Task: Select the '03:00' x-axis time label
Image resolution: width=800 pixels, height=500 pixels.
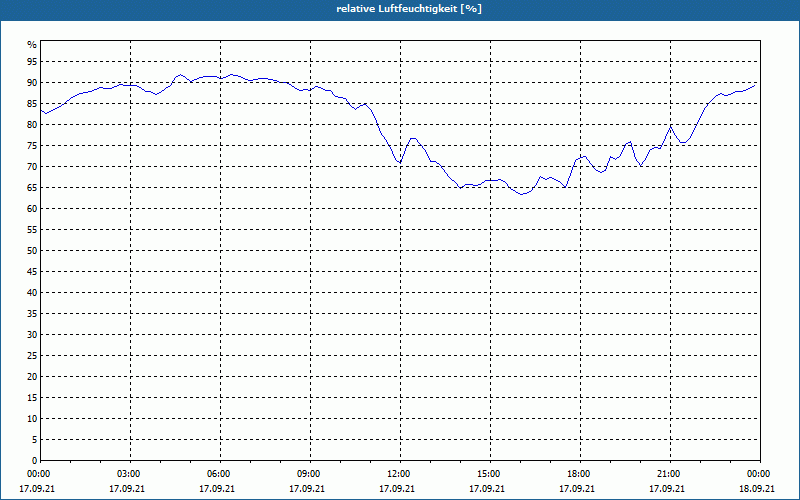Action: 130,474
